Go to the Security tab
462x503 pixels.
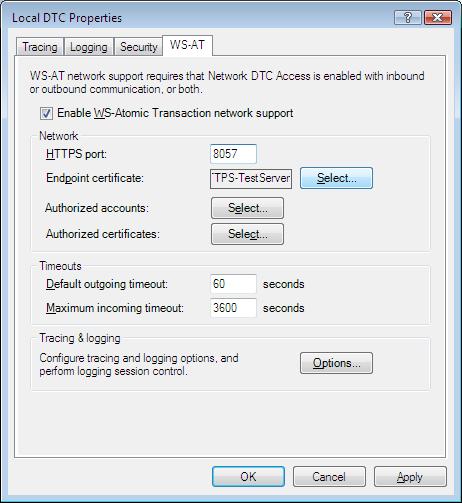pos(138,47)
